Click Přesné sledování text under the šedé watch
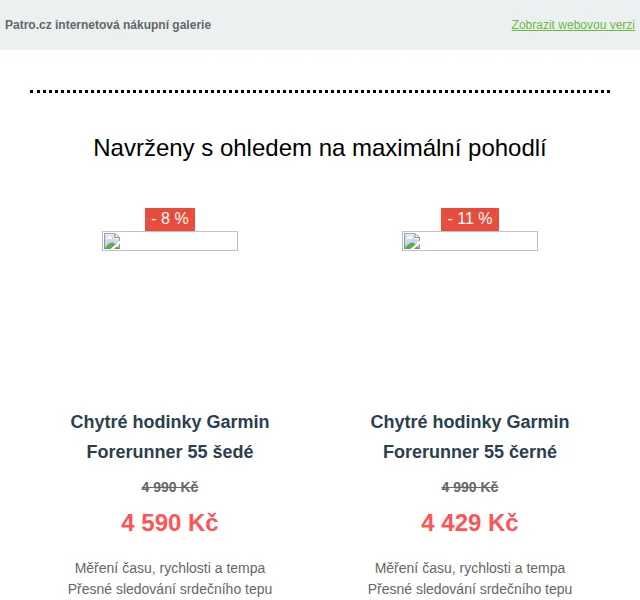640x600 pixels. (170, 589)
